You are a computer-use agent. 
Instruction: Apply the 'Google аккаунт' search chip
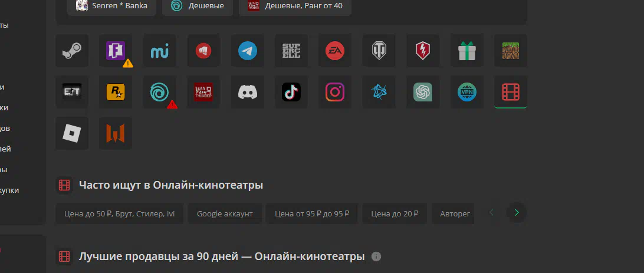pos(225,213)
